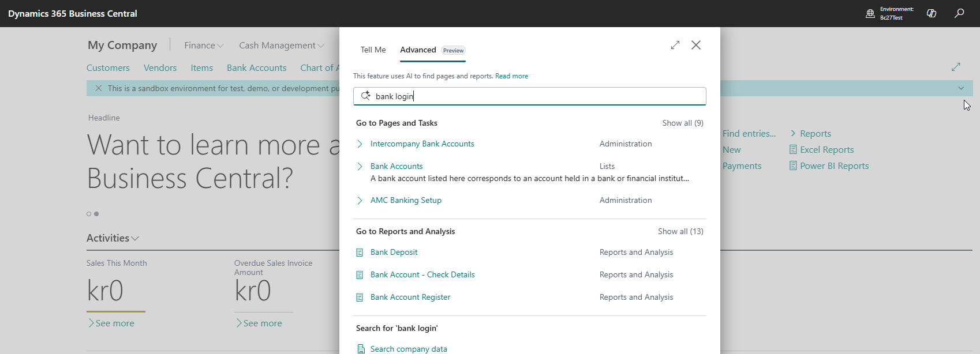
Task: Click the AI search icon in search box
Action: point(365,96)
